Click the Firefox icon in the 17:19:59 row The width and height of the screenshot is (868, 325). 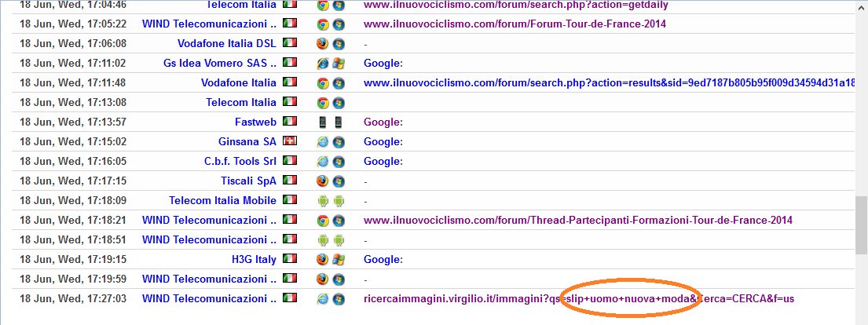click(323, 279)
